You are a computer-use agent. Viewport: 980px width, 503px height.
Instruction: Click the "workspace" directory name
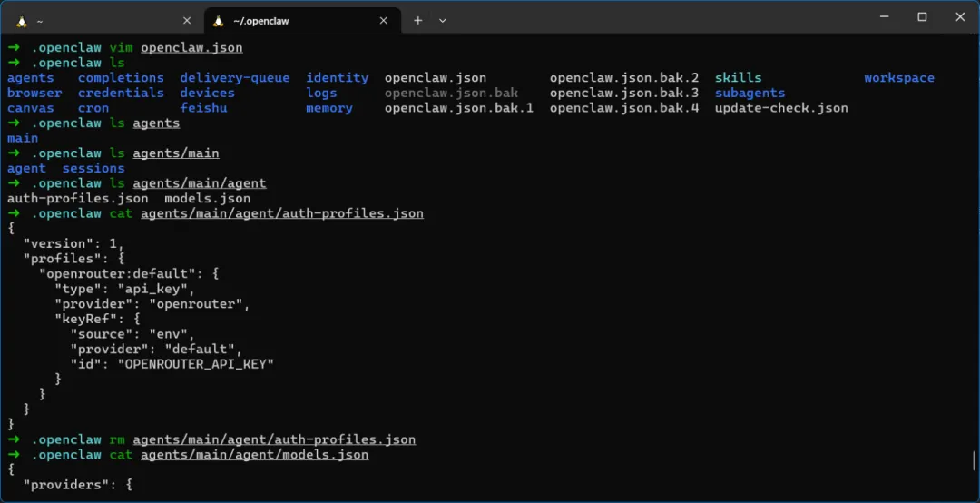[x=898, y=78]
